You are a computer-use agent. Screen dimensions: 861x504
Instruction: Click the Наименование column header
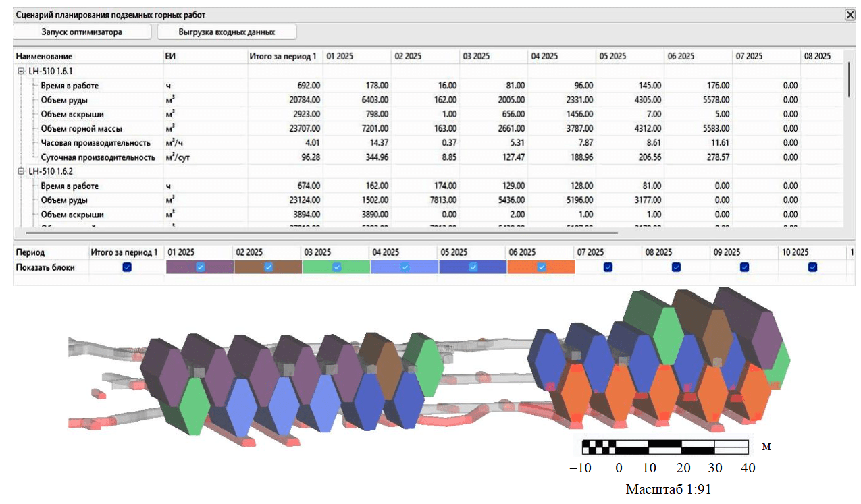click(x=44, y=57)
